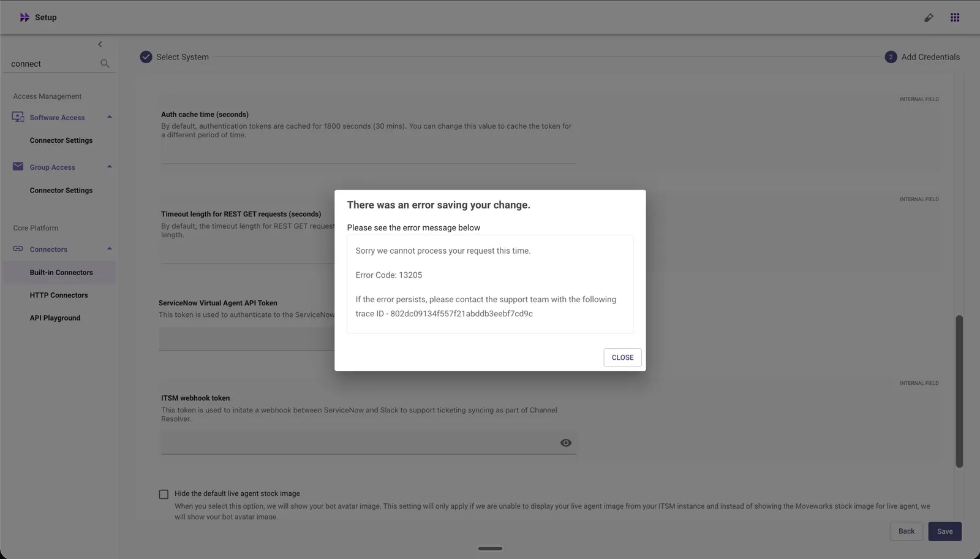The height and width of the screenshot is (559, 980).
Task: Open HTTP Connectors page
Action: coord(59,295)
